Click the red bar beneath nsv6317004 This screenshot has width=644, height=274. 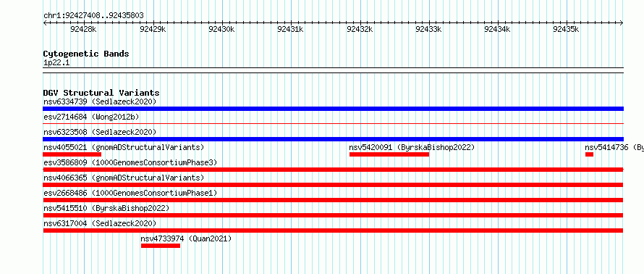(333, 231)
